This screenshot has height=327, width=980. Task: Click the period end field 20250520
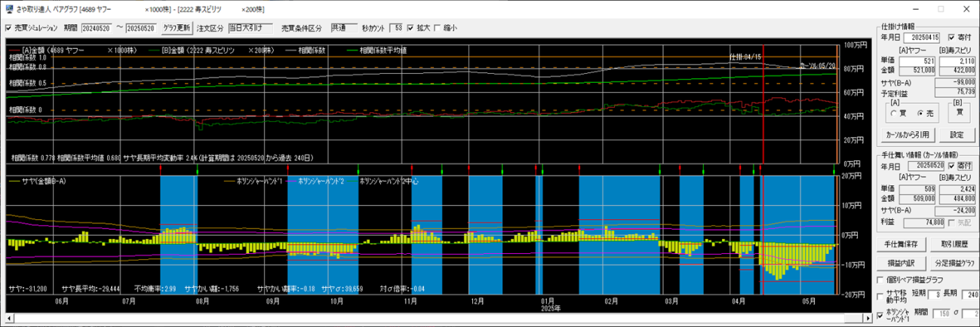tap(141, 28)
